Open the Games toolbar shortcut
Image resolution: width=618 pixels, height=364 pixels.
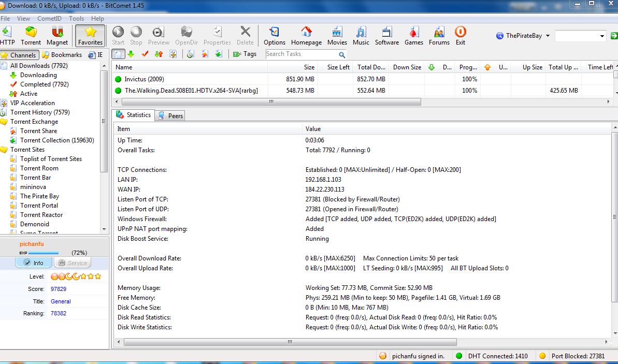pyautogui.click(x=414, y=35)
